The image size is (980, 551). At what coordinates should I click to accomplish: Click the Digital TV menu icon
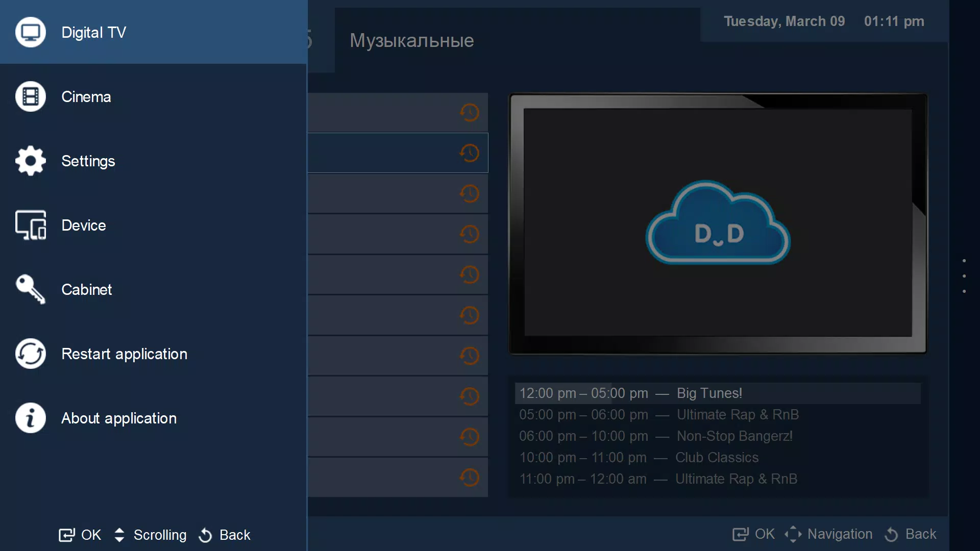click(30, 32)
